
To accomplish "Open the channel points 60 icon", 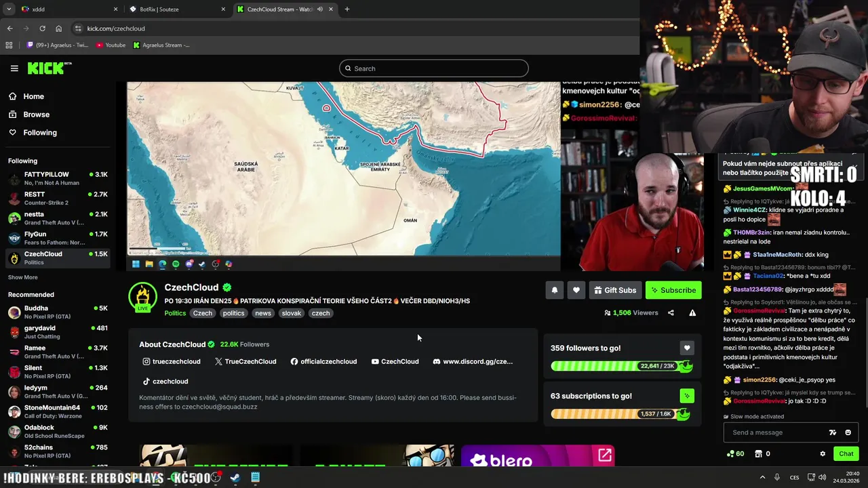I will 735,454.
